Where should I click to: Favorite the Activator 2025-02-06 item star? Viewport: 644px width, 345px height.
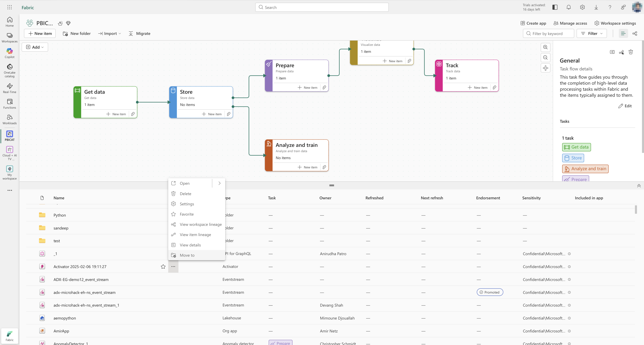[x=163, y=267]
